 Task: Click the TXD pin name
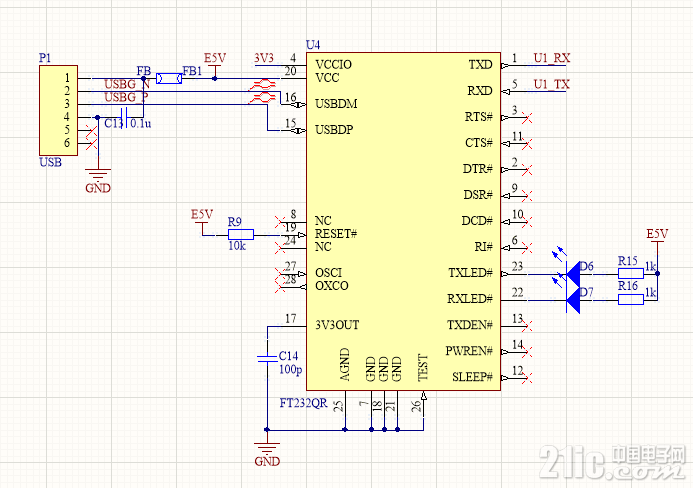pos(481,65)
